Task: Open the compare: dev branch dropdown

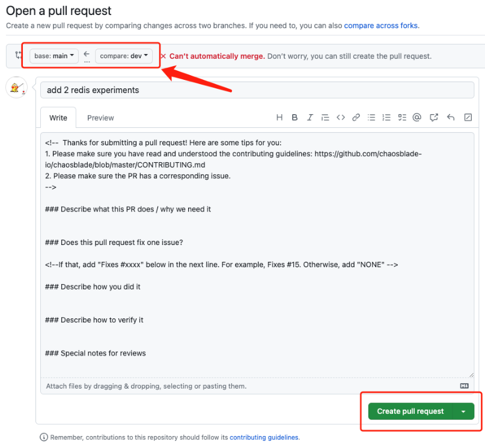Action: coord(124,56)
